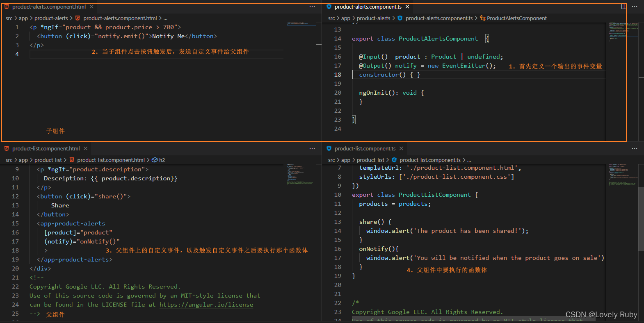The height and width of the screenshot is (323, 644).
Task: Open ellipsis breadcrumb in product-alerts html editor
Action: [165, 18]
